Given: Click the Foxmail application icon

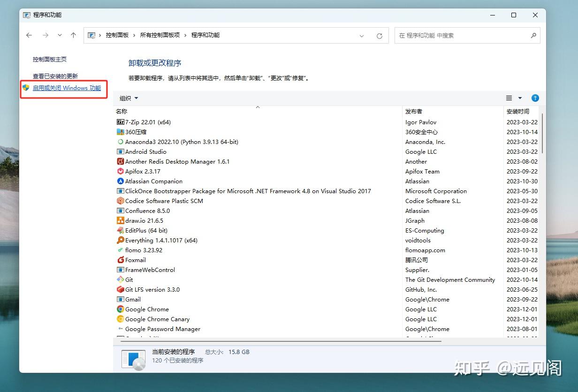Looking at the screenshot, I should point(121,260).
